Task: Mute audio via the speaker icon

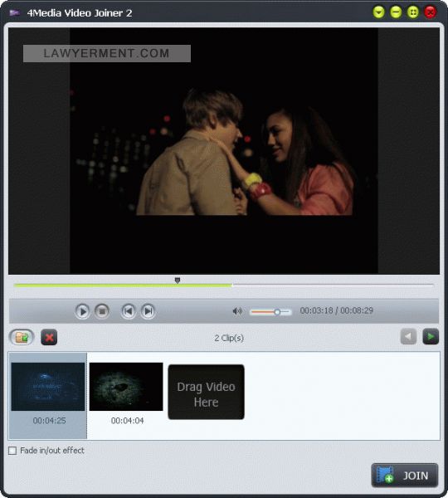Action: tap(237, 311)
